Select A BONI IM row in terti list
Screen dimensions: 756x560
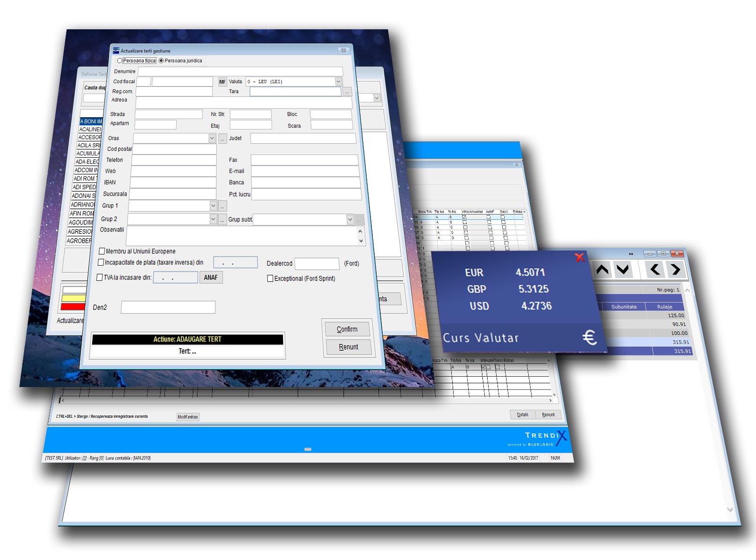[x=91, y=121]
